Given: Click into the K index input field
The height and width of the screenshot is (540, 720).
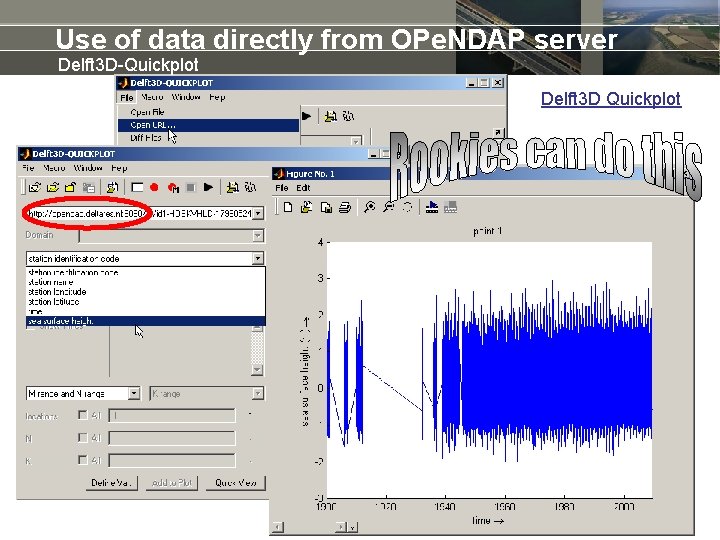Looking at the screenshot, I should (x=172, y=460).
